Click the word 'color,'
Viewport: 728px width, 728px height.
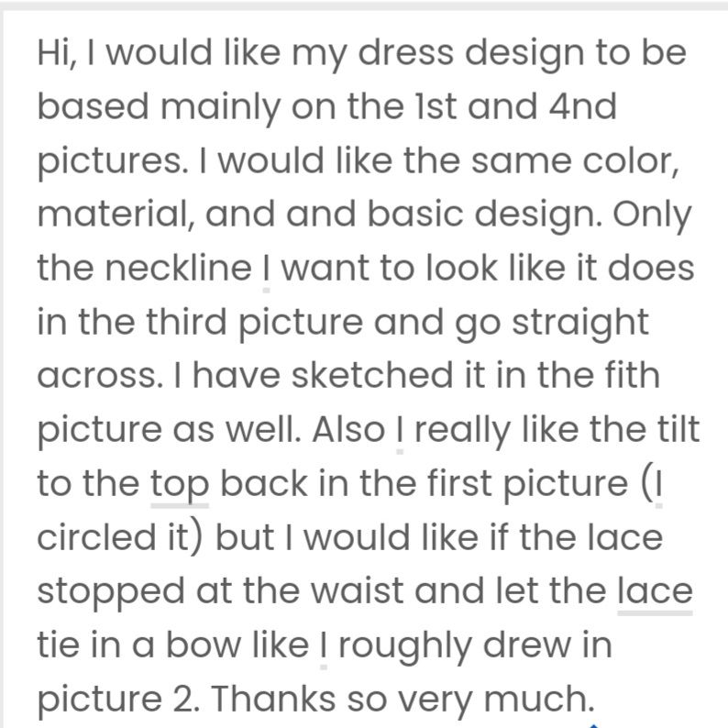coord(631,160)
